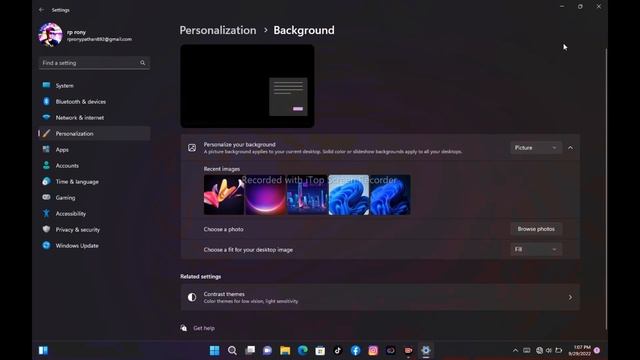Image resolution: width=640 pixels, height=360 pixels.
Task: Open Contrast themes related setting
Action: click(380, 297)
